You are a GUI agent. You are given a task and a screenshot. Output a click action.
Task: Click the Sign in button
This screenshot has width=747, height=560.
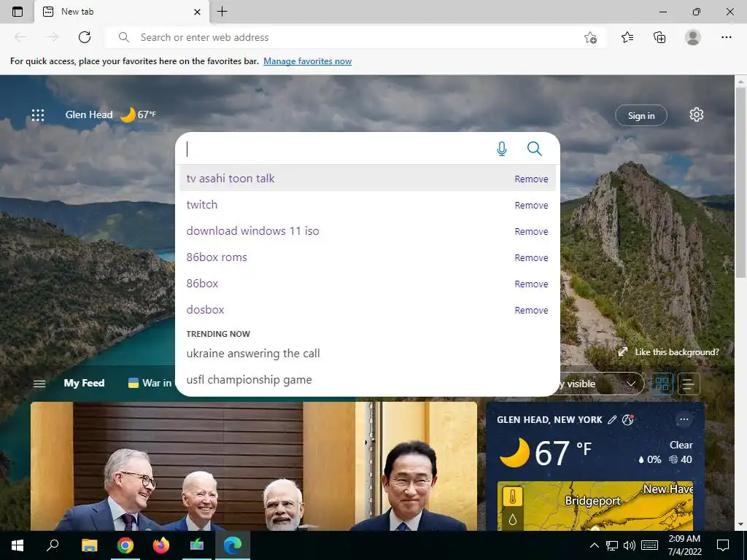tap(641, 115)
